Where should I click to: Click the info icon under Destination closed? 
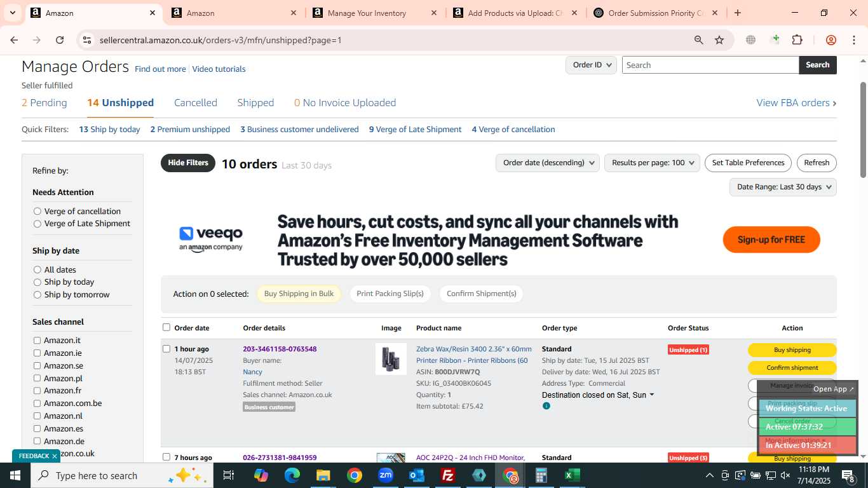[x=546, y=406]
